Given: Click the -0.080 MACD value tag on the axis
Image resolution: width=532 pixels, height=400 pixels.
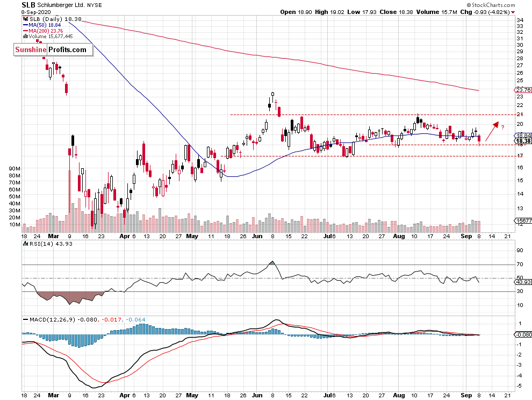Looking at the screenshot, I should click(523, 334).
